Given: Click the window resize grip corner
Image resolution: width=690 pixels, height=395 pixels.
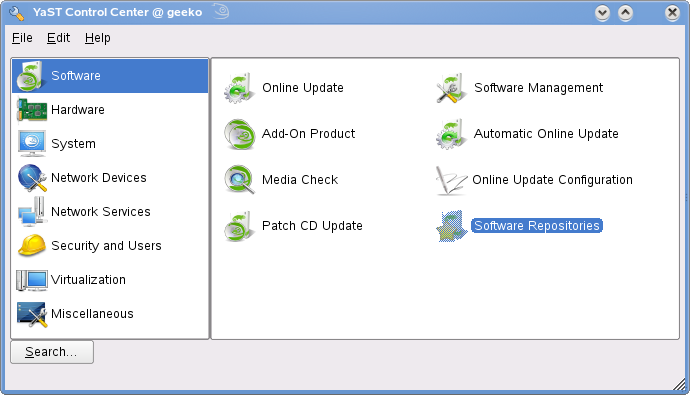Looking at the screenshot, I should (680, 384).
